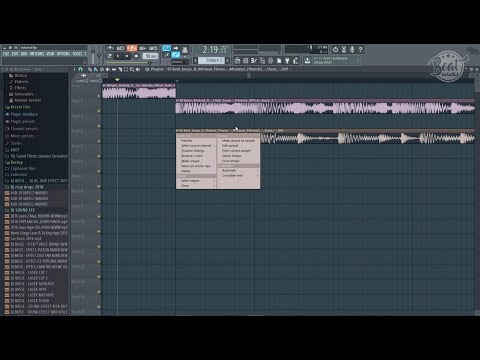Adjust the master pitch slider
This screenshot has width=480, height=360.
99,54
